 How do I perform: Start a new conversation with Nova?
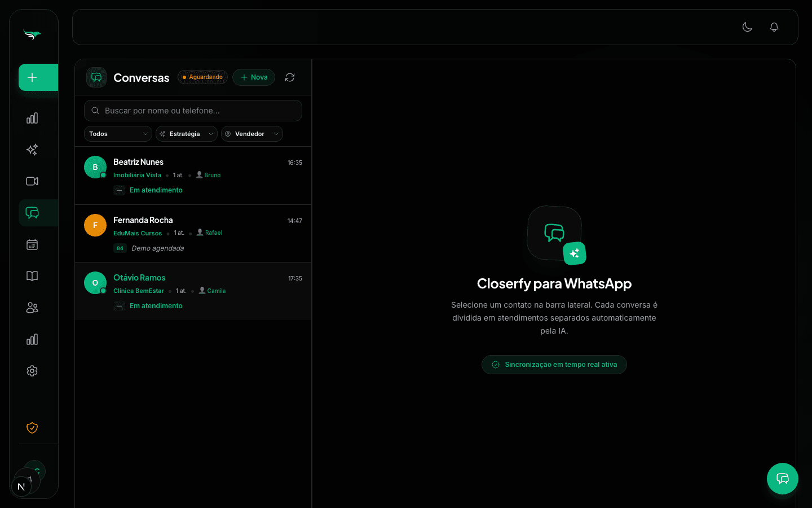coord(254,77)
